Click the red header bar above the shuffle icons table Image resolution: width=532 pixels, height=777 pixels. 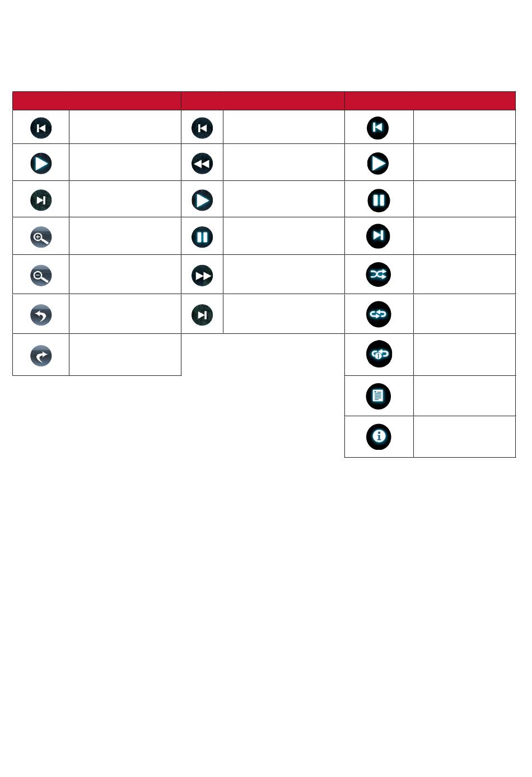click(430, 101)
